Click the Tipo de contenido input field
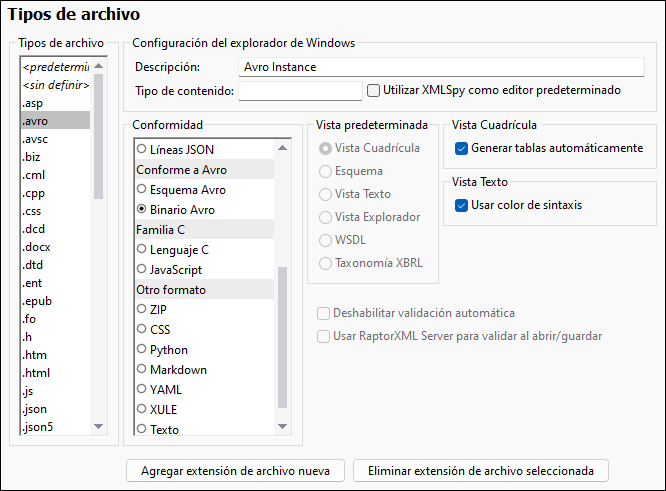Viewport: 666px width, 491px height. point(300,91)
